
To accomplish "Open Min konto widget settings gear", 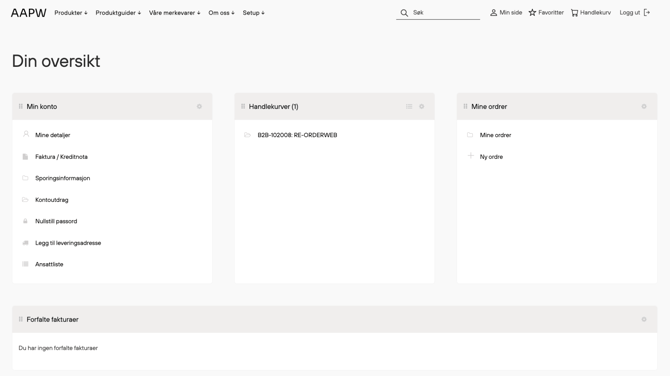I will pyautogui.click(x=199, y=106).
